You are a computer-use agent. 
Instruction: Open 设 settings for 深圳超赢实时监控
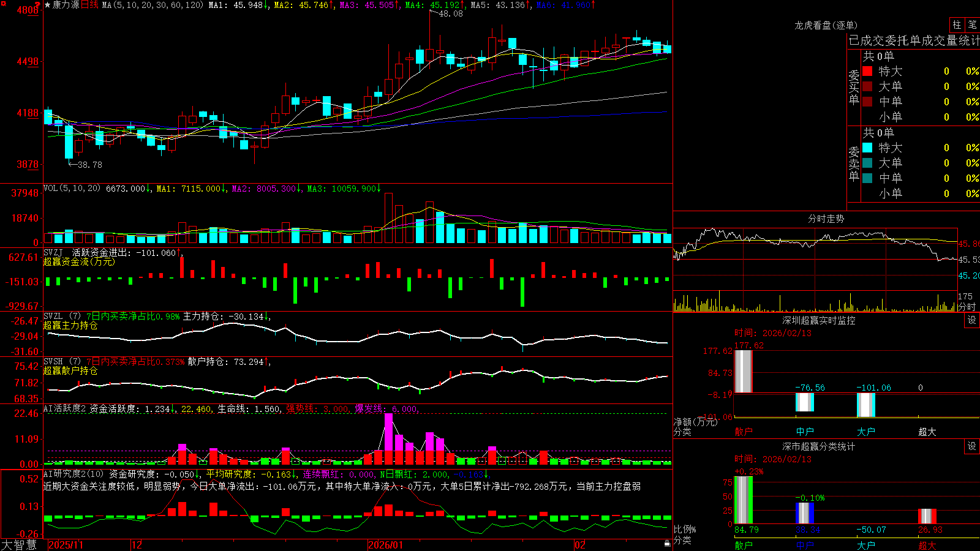(x=972, y=320)
